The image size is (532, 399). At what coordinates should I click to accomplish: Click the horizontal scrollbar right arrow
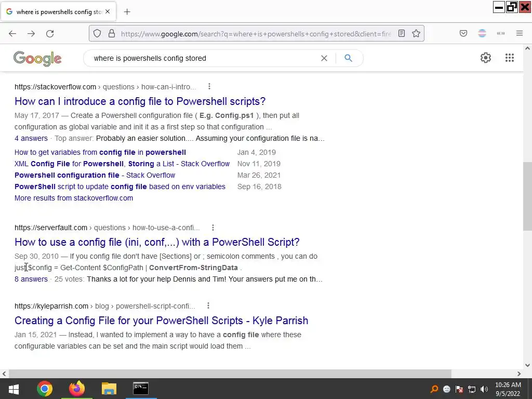tap(519, 374)
